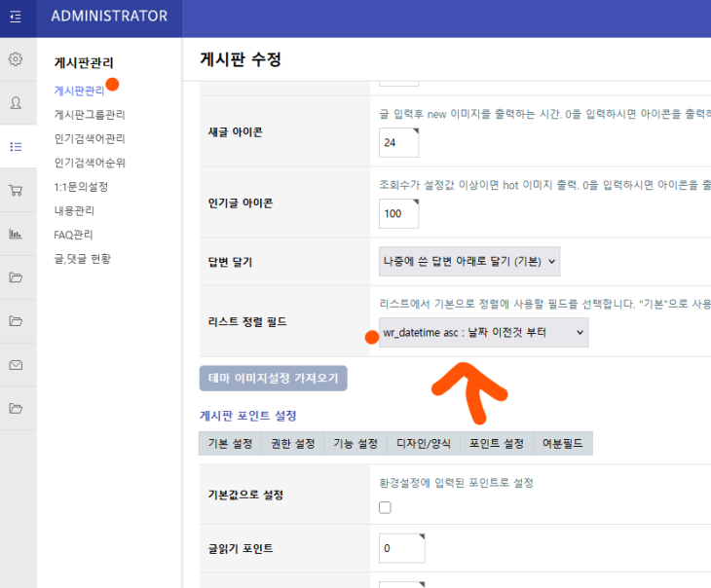
Task: Click 테마 이미지설정 가져오기 button
Action: (274, 378)
